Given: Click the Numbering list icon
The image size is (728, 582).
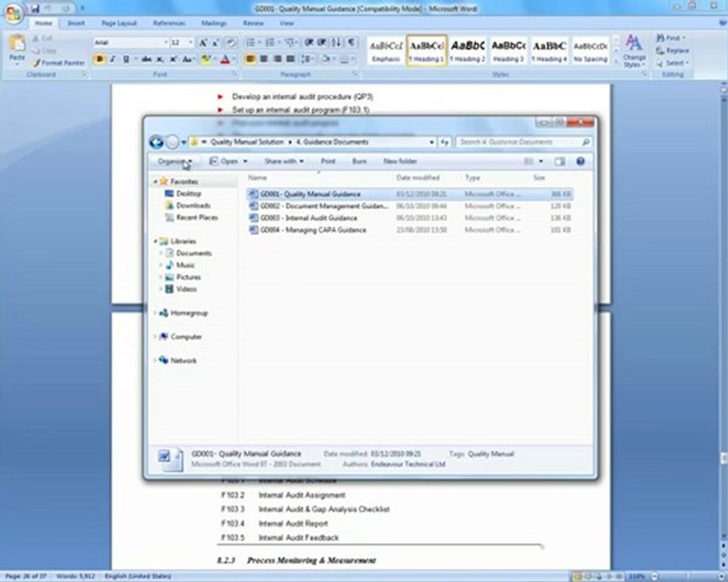Looking at the screenshot, I should 269,43.
